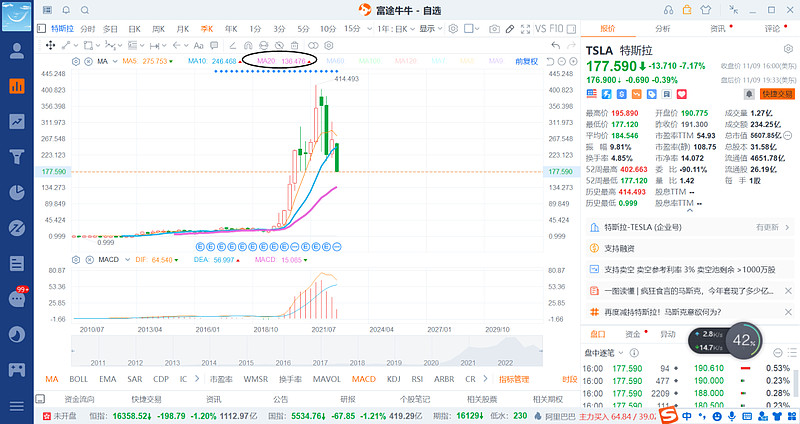Select the KDJ indicator
The height and width of the screenshot is (424, 800).
[393, 379]
